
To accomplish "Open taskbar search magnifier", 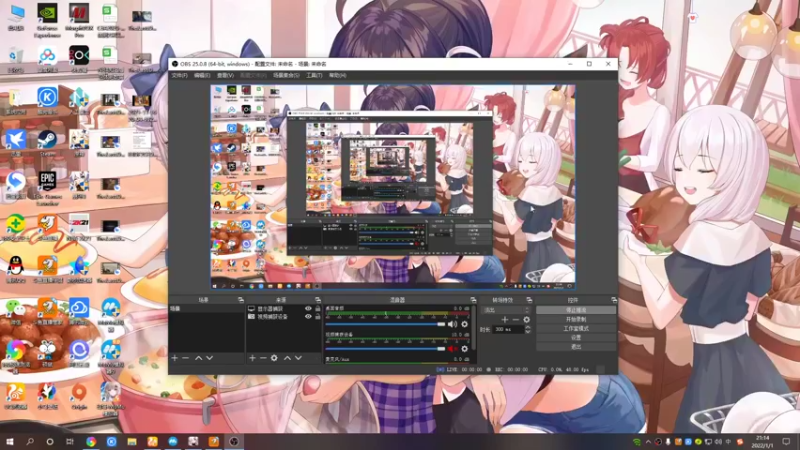I will coord(30,442).
